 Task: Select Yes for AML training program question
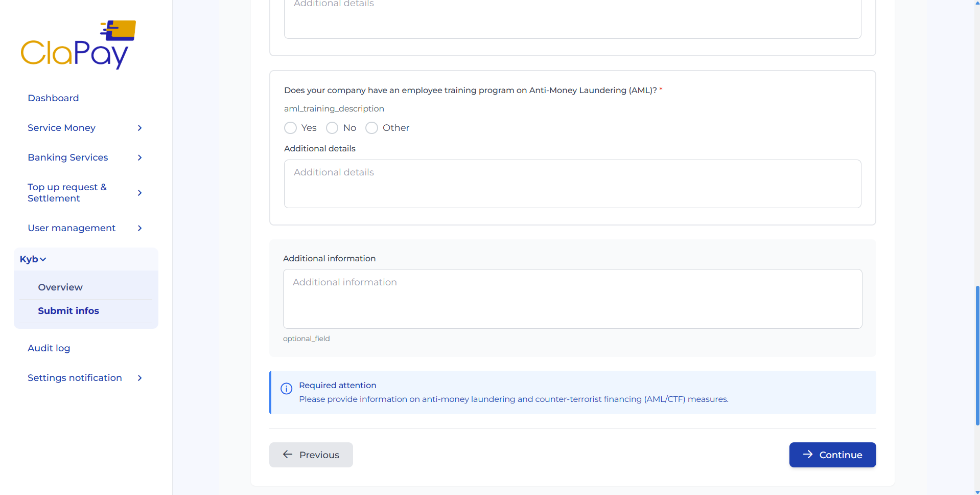click(290, 128)
